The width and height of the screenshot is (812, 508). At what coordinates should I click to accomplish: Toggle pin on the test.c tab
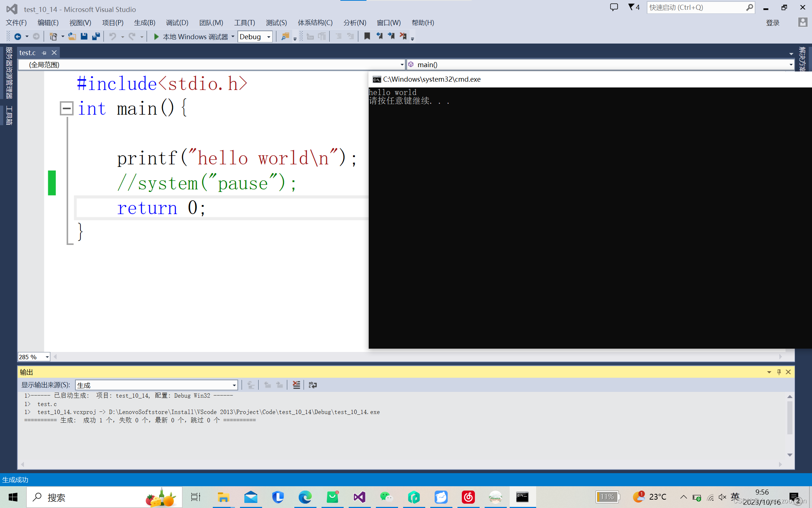[44, 53]
